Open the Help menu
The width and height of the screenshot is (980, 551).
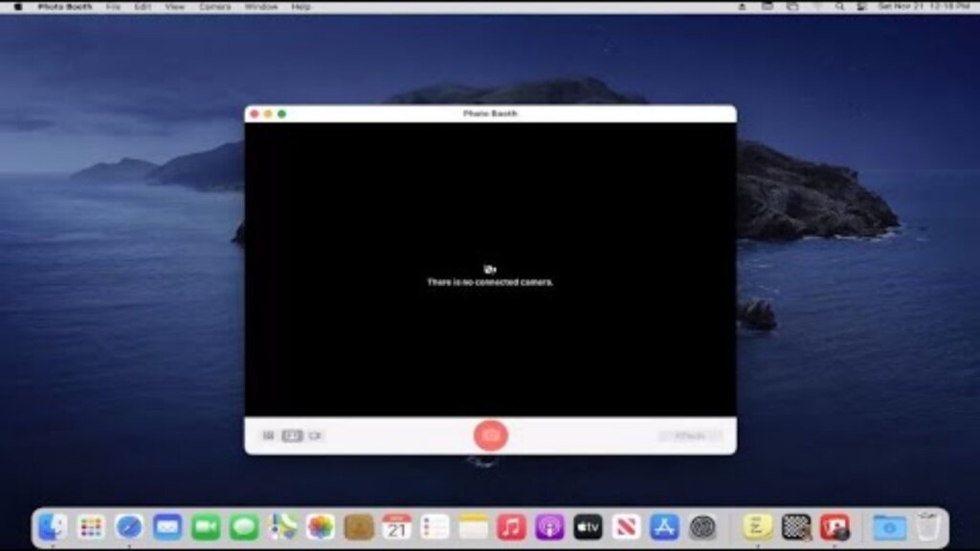pyautogui.click(x=301, y=7)
